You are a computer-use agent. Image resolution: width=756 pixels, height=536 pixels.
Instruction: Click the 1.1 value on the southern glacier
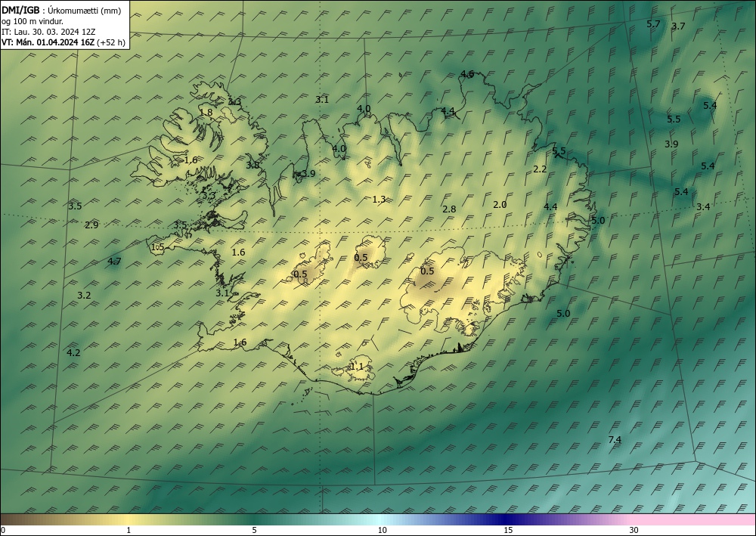[357, 367]
